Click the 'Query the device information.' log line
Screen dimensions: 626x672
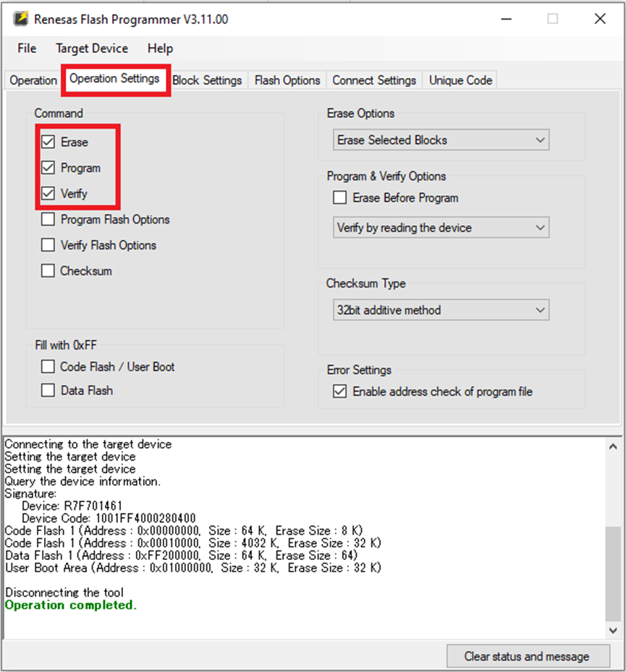tap(83, 481)
